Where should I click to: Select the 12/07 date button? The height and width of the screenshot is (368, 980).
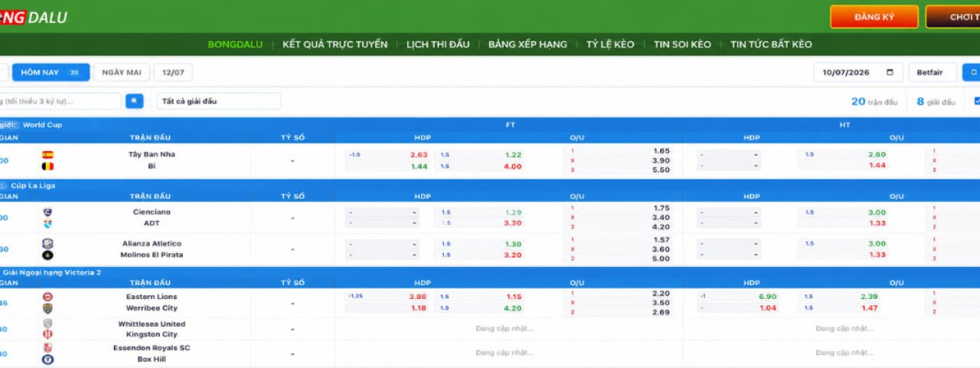click(173, 73)
